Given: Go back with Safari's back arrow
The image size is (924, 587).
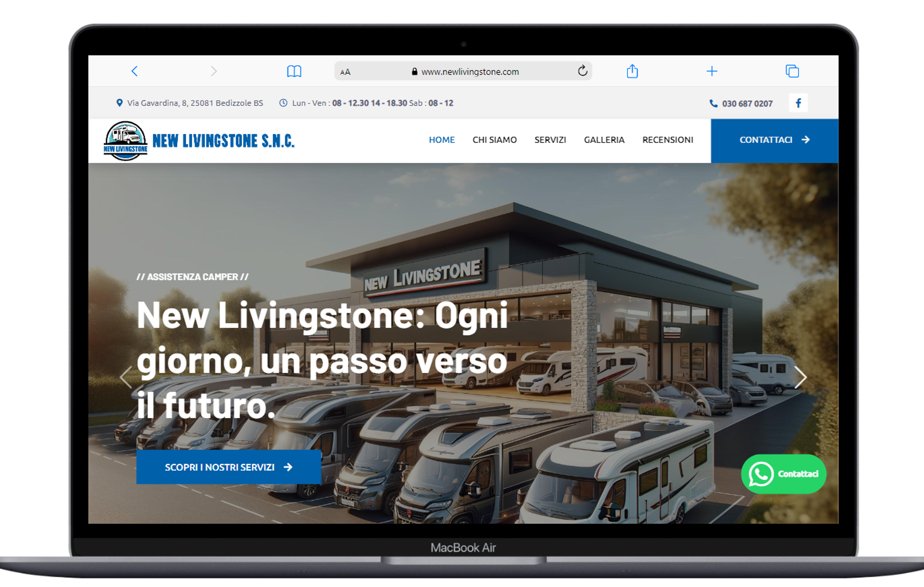Looking at the screenshot, I should 134,71.
